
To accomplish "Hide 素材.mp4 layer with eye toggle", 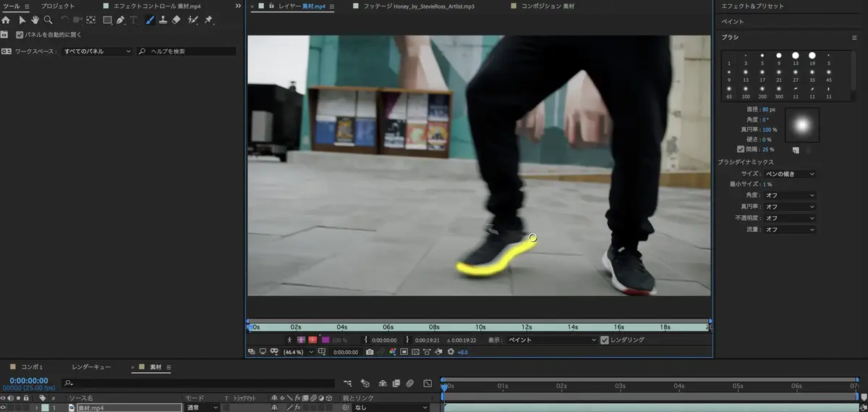I will point(4,408).
